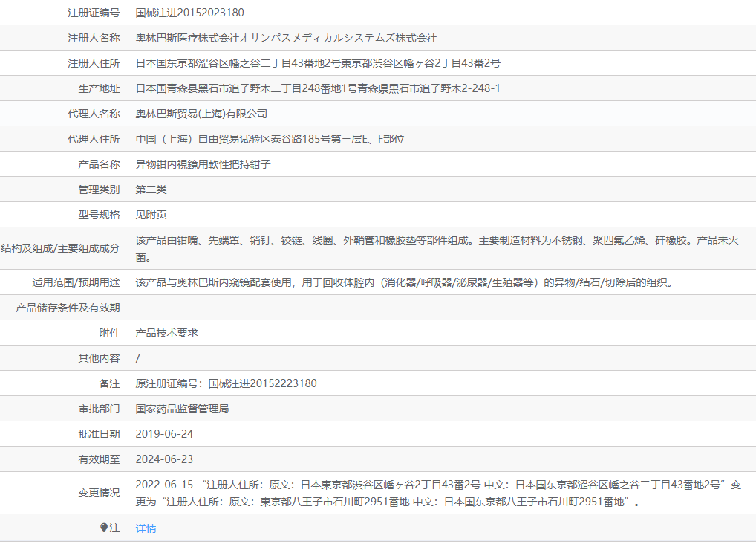Click the 生产地址 label

(x=99, y=88)
